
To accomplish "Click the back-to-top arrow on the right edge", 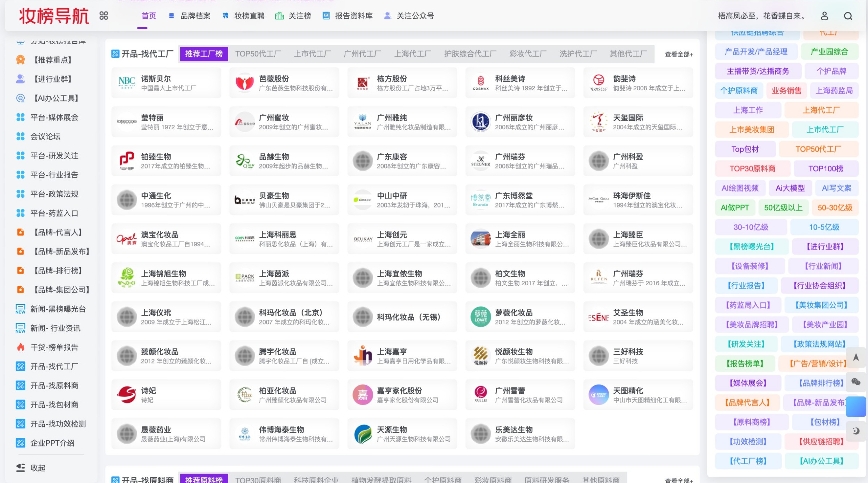I will click(x=857, y=358).
